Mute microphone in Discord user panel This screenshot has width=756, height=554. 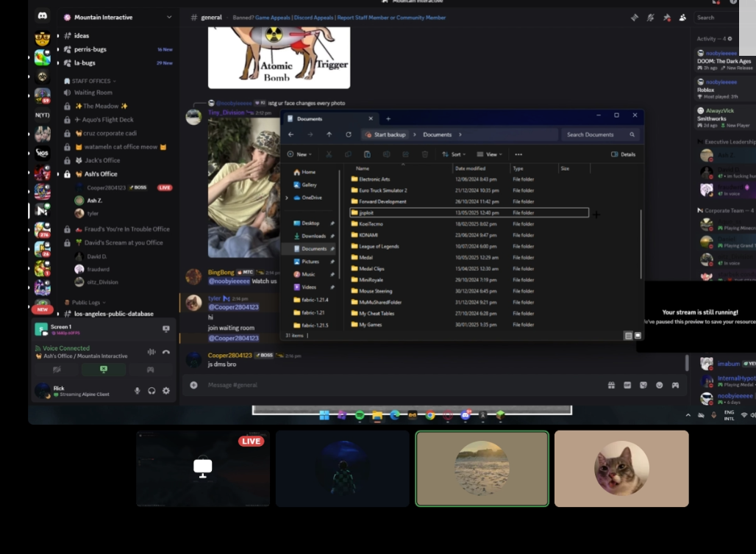138,391
